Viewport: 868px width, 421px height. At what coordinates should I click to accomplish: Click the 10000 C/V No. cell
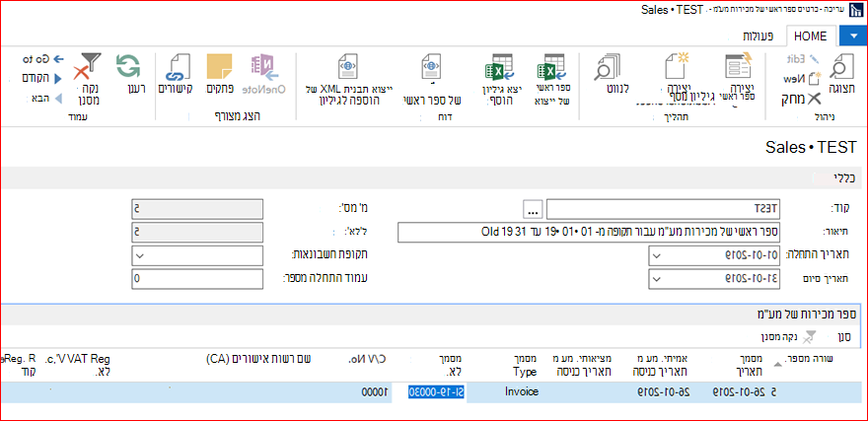[376, 392]
